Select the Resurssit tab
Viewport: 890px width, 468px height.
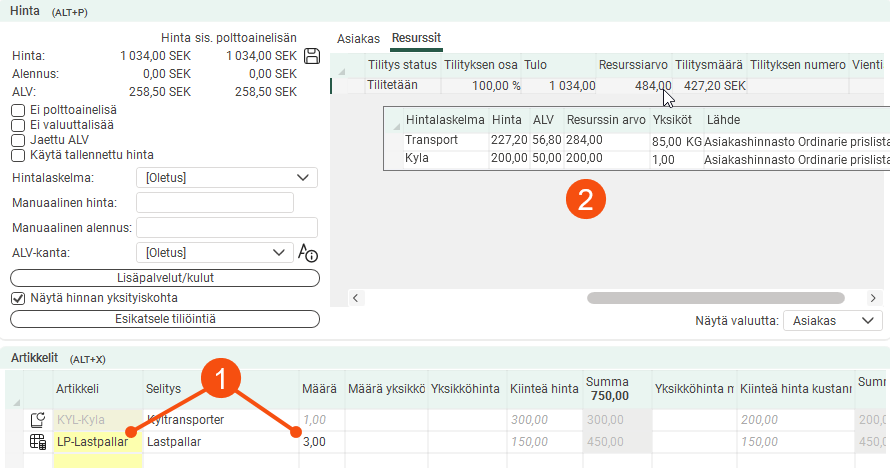(x=417, y=38)
